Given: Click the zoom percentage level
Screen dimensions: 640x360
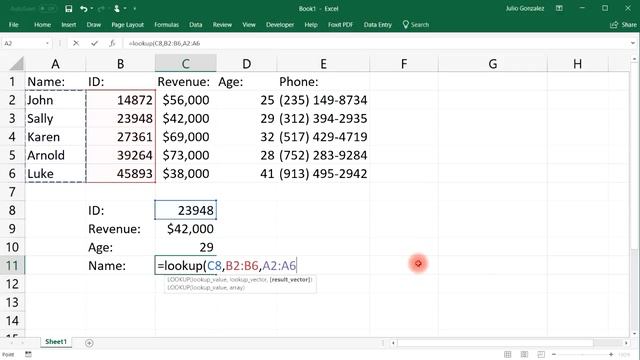Looking at the screenshot, I should click(x=624, y=354).
